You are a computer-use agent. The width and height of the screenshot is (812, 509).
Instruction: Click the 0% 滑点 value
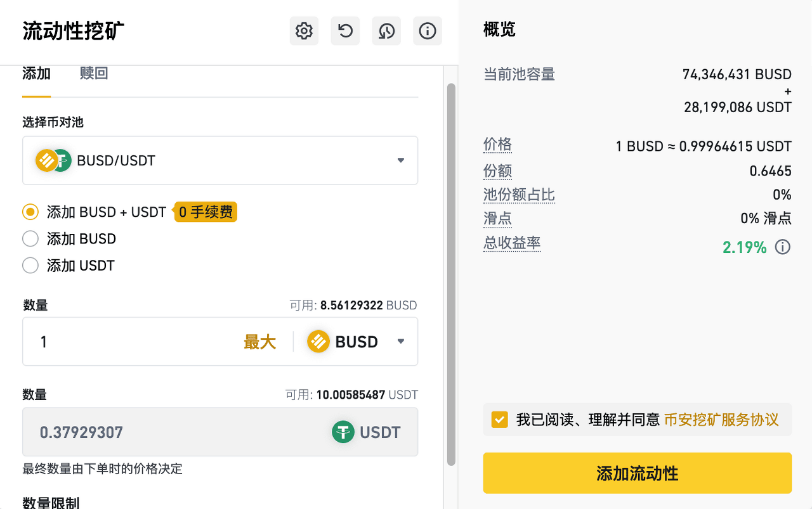[x=766, y=219]
